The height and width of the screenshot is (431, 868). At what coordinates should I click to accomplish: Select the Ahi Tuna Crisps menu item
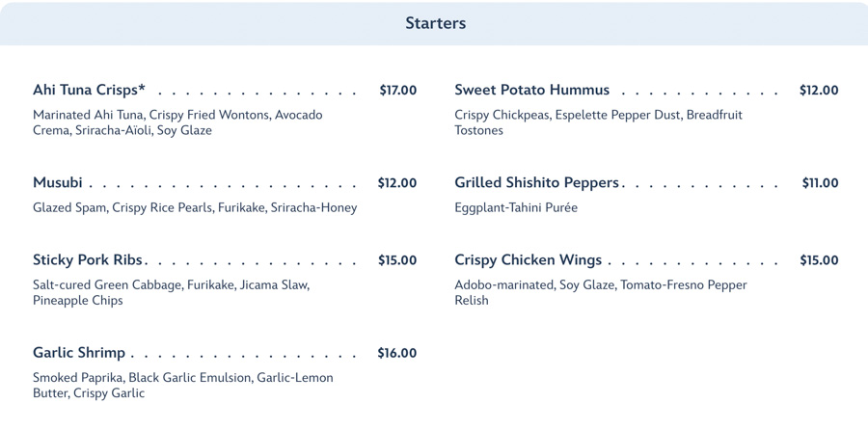[90, 91]
